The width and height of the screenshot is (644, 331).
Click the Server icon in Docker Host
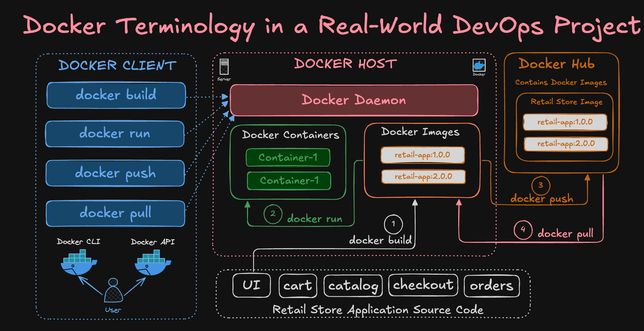(224, 67)
